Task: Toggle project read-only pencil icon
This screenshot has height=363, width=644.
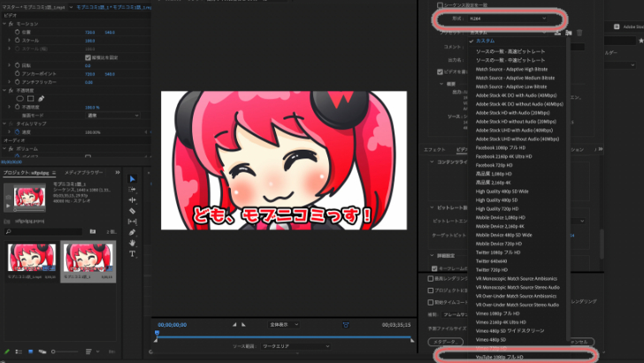Action: pos(6,351)
